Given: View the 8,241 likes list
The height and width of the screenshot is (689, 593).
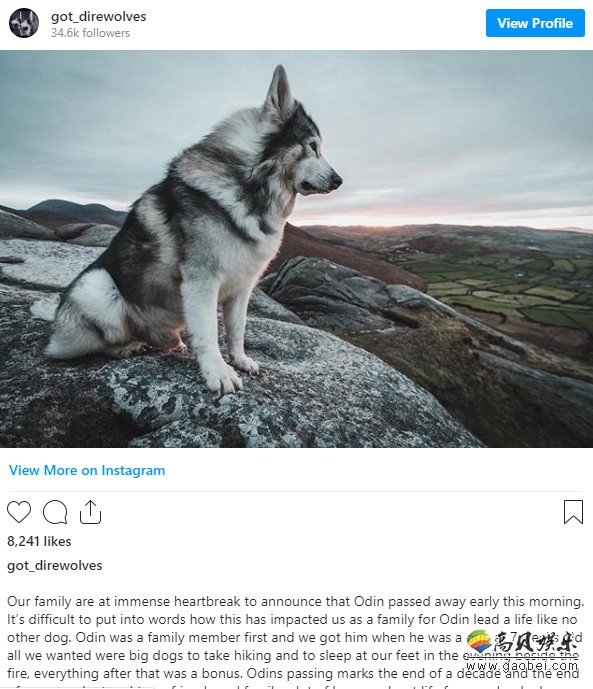Looking at the screenshot, I should 39,541.
